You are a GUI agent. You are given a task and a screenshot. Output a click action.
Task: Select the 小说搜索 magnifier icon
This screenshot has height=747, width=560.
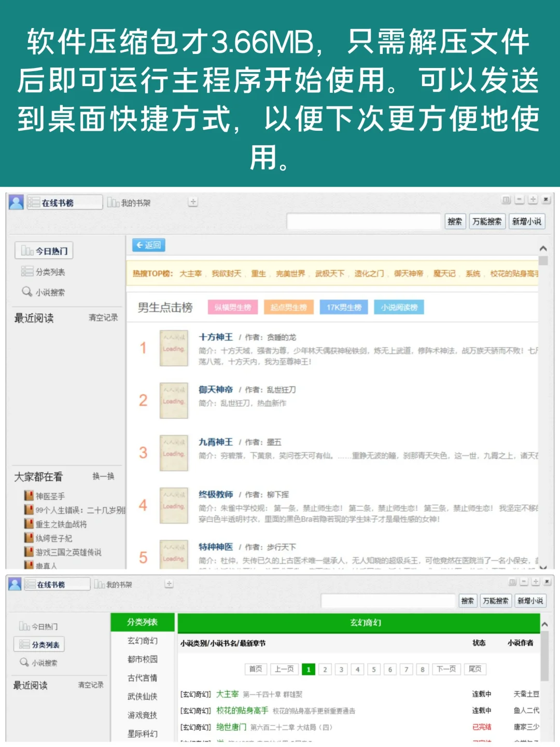pyautogui.click(x=25, y=292)
